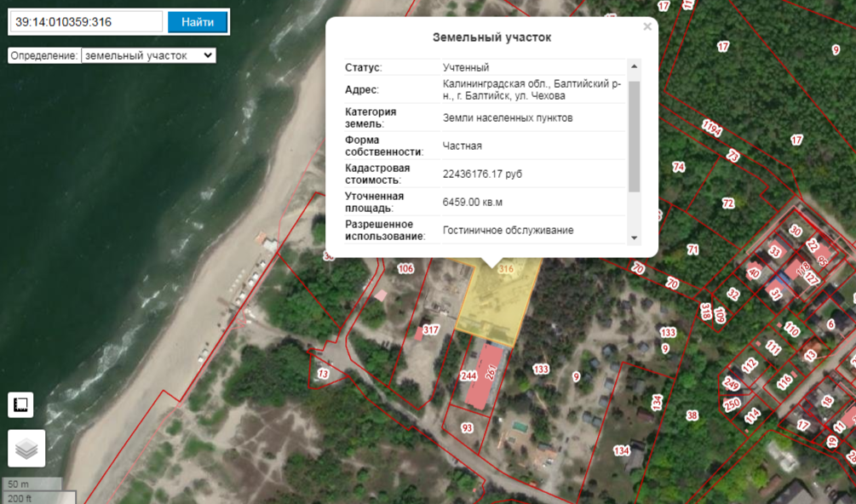Viewport: 856px width, 504px height.
Task: Select parcel 13 near the beach
Action: [322, 374]
